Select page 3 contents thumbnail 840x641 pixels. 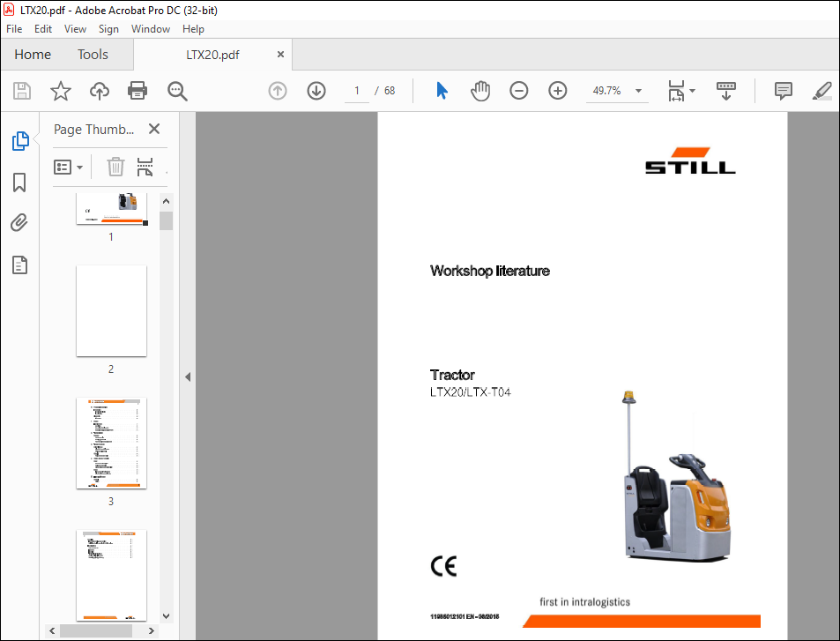pos(111,443)
